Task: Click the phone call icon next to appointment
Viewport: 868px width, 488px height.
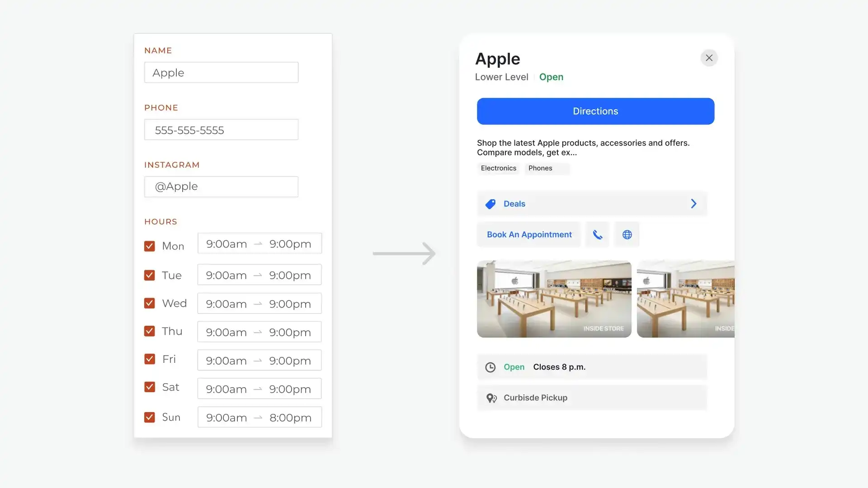Action: point(597,234)
